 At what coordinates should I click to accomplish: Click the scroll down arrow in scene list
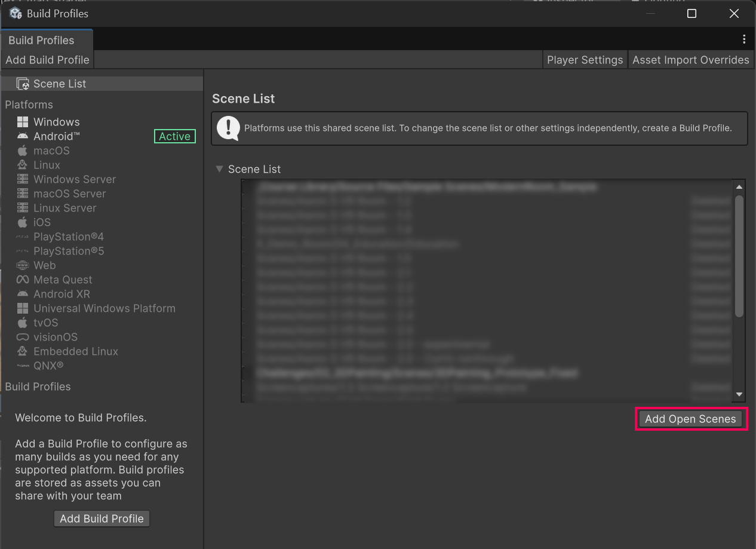(739, 394)
